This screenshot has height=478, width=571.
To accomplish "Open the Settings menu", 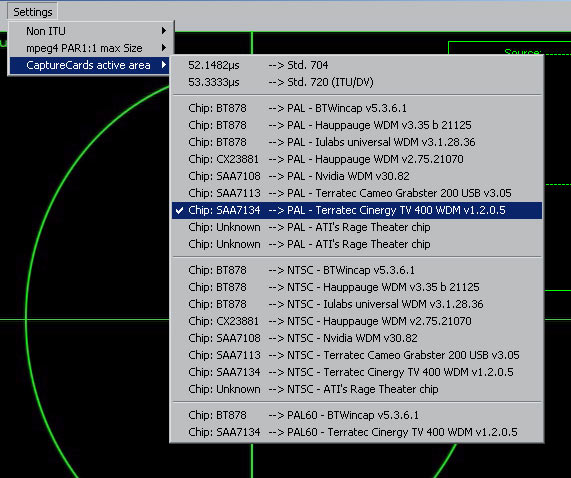I will coord(32,12).
